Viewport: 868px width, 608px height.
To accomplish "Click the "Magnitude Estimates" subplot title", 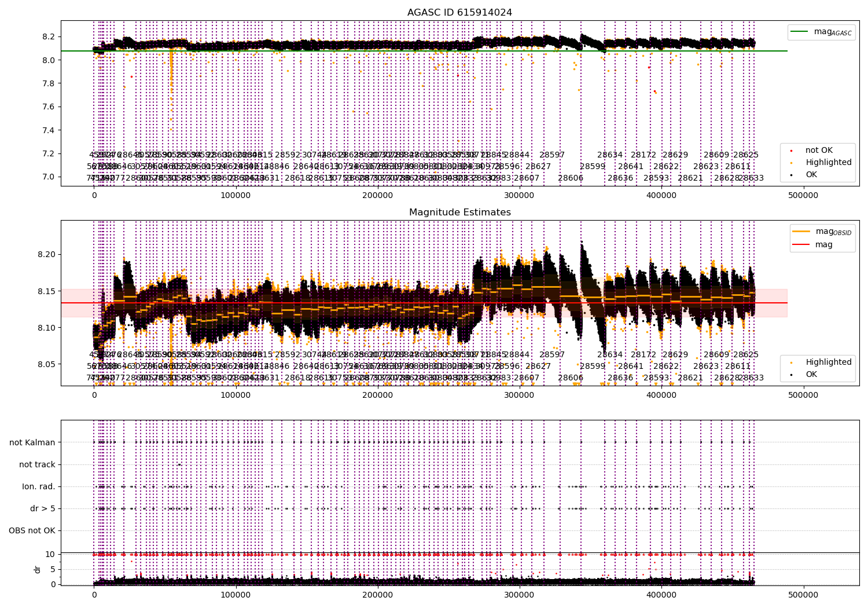I will tap(459, 213).
